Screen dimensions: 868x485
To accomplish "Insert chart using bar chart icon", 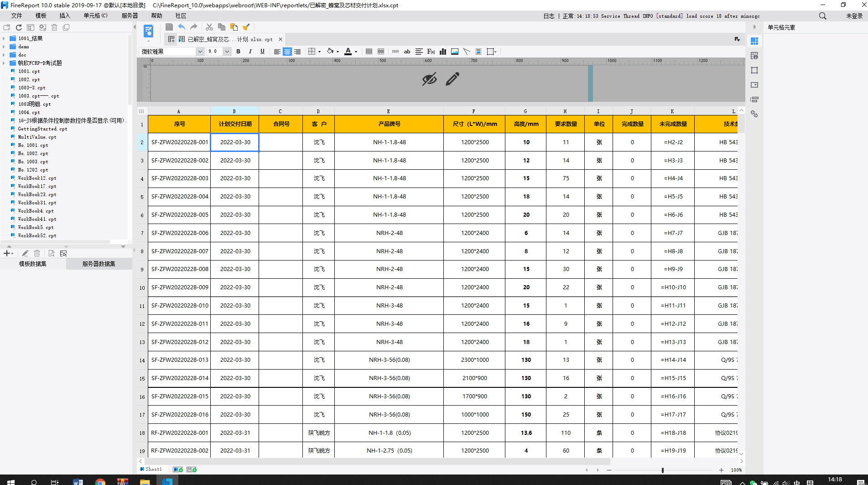I will tap(443, 52).
